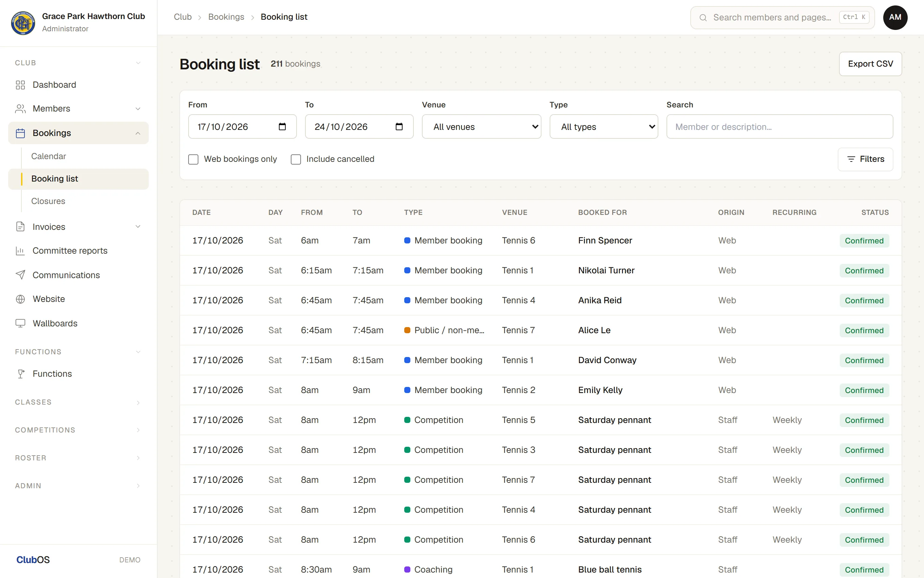Screen dimensions: 924x578
Task: Expand the CLASSES section
Action: point(78,402)
